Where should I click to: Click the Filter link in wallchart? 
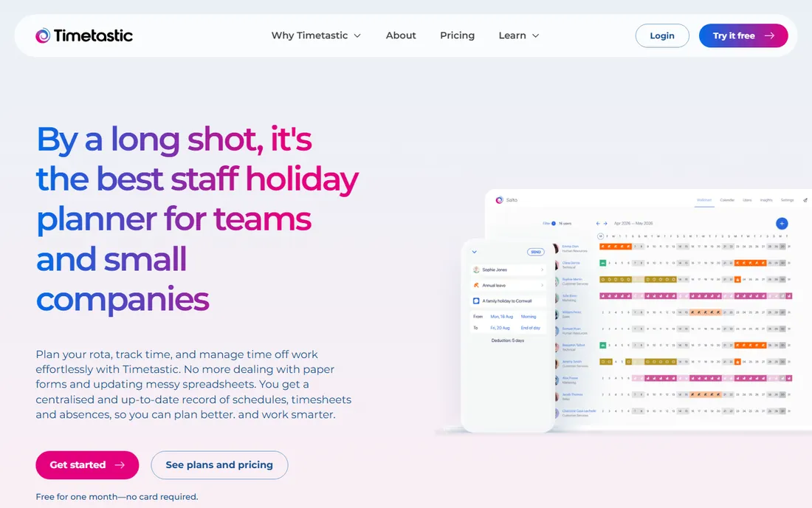[x=546, y=224]
